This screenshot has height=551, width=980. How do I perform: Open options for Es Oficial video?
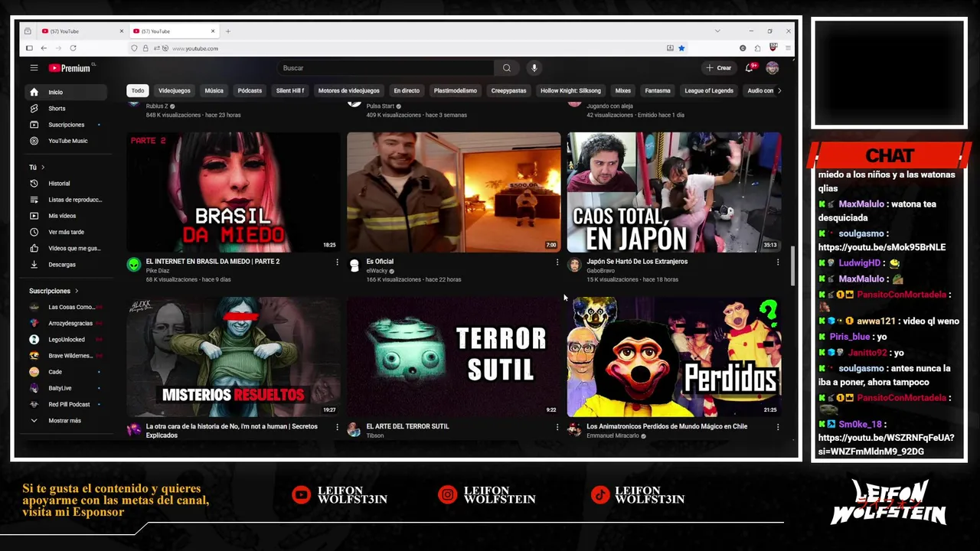[557, 262]
